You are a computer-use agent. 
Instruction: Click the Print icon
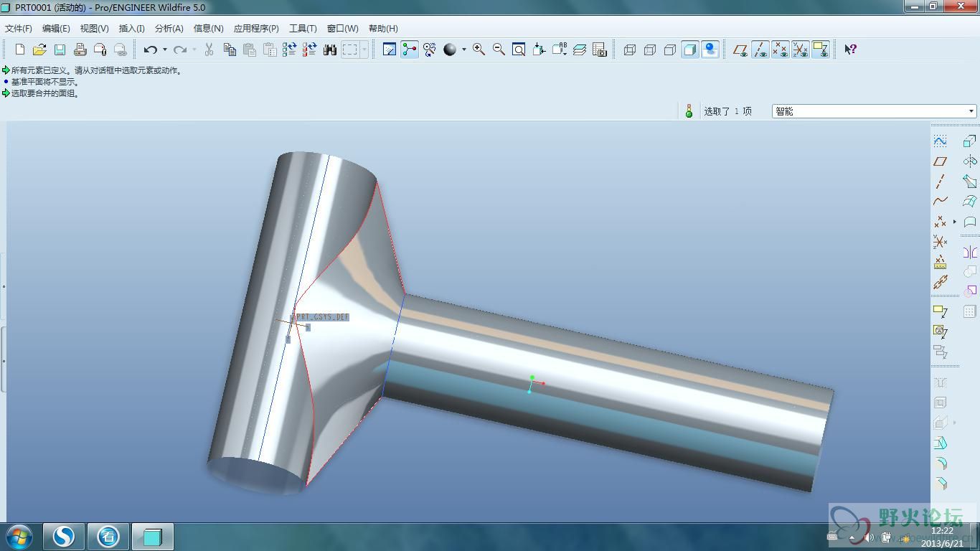(80, 50)
